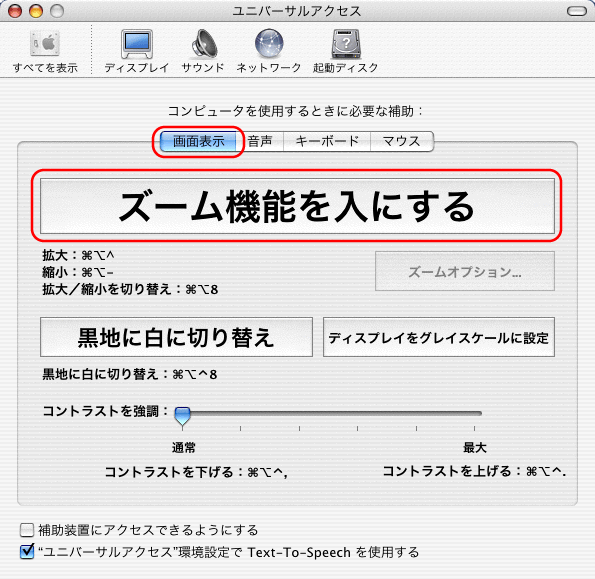Click the 黒地に白に切り替え button

[176, 337]
